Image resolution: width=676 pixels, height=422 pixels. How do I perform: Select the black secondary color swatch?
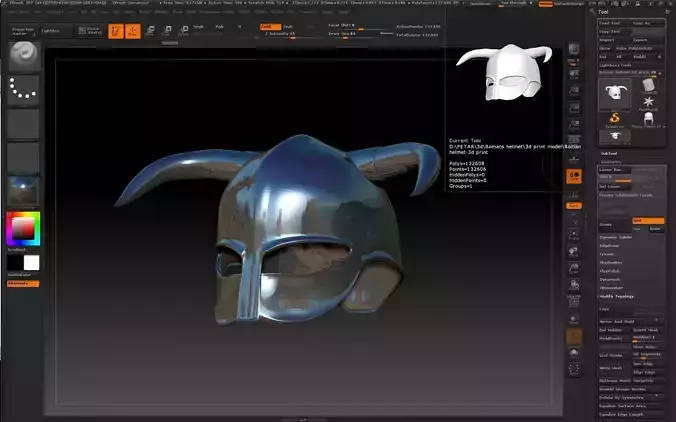(15, 263)
